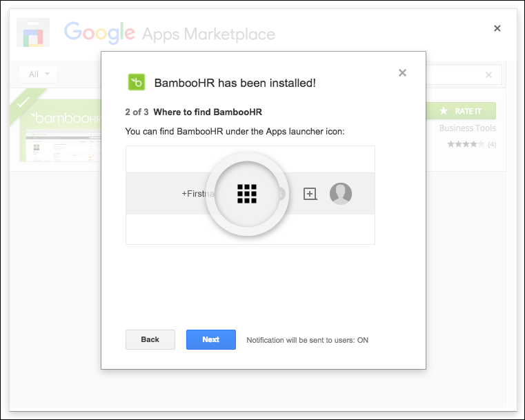Screen dimensions: 525x420
Task: Close the Google Apps Marketplace window
Action: coord(497,28)
